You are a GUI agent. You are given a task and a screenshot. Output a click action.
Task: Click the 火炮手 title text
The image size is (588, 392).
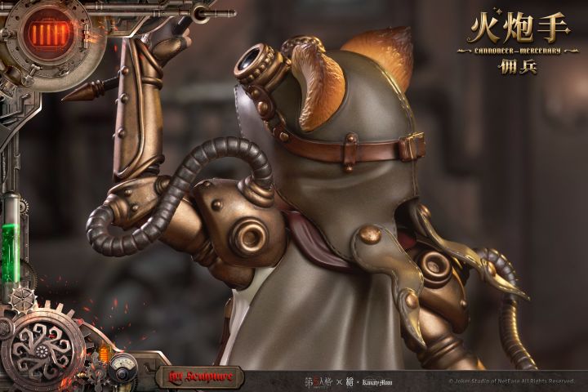click(x=519, y=29)
